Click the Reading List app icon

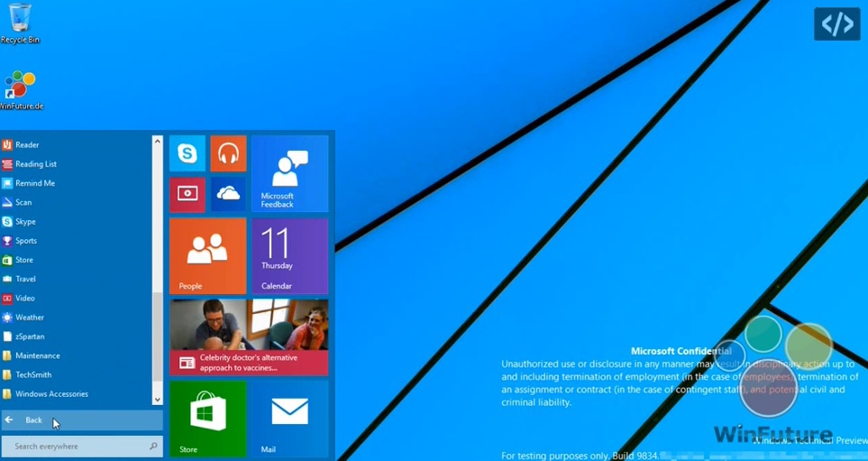pos(6,164)
